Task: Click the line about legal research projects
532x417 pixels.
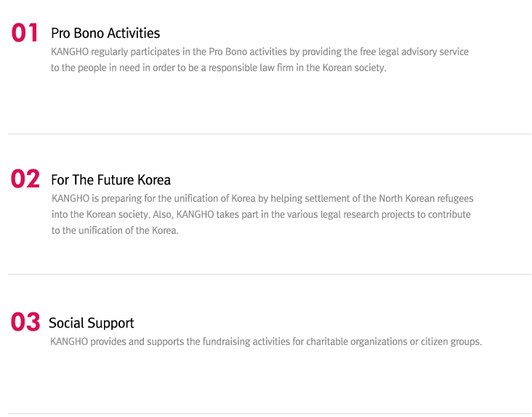Action: [261, 214]
